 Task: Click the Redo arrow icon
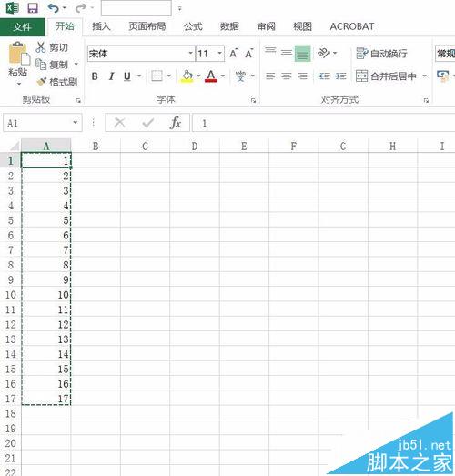[x=81, y=8]
